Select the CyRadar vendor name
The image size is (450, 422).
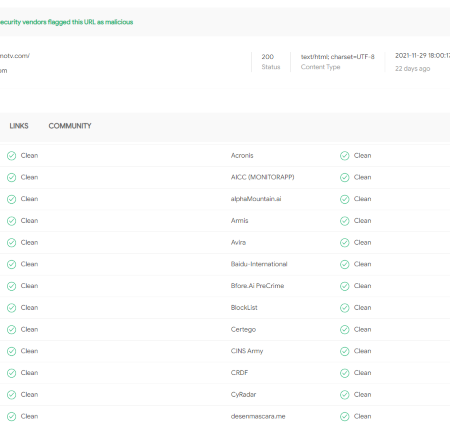243,394
